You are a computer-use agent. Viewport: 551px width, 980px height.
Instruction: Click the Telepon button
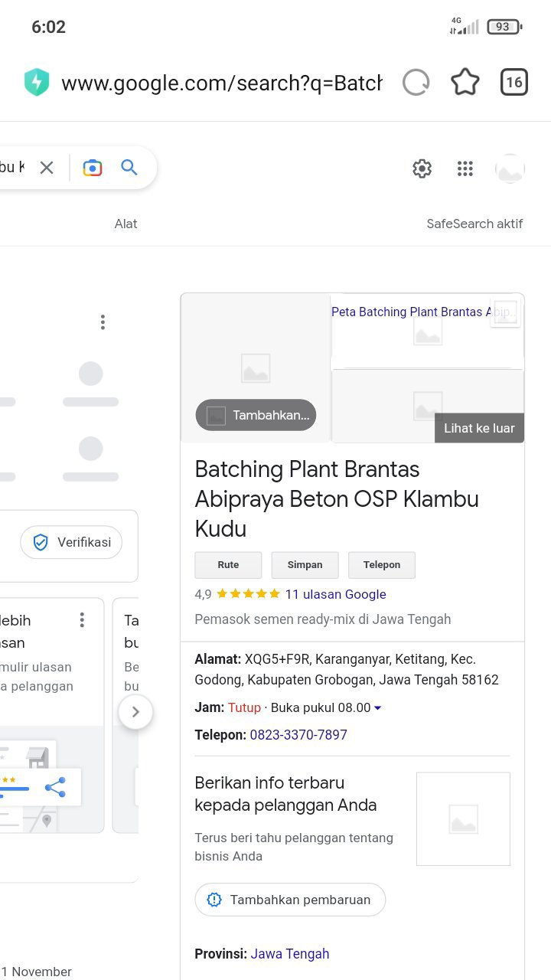(382, 565)
